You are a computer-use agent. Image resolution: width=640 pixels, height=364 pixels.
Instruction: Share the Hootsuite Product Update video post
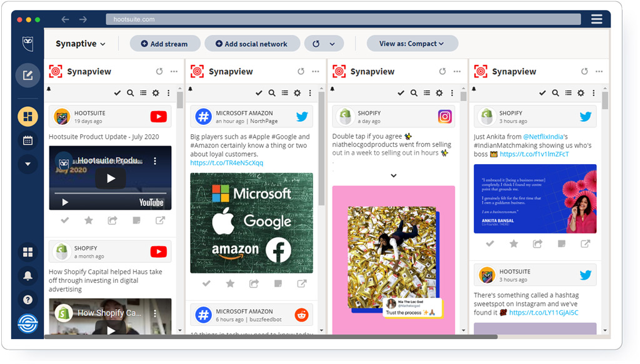[x=112, y=220]
